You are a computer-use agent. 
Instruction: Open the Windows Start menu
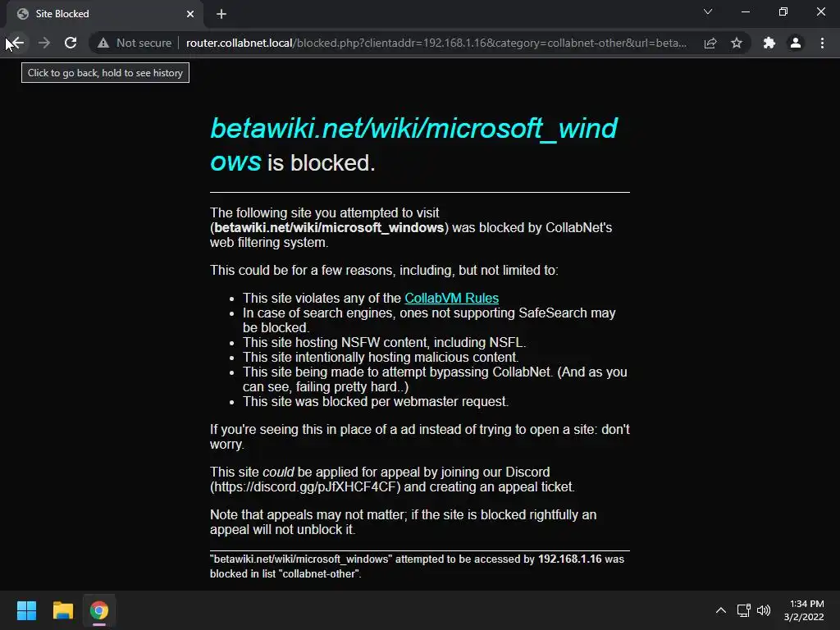[26, 610]
